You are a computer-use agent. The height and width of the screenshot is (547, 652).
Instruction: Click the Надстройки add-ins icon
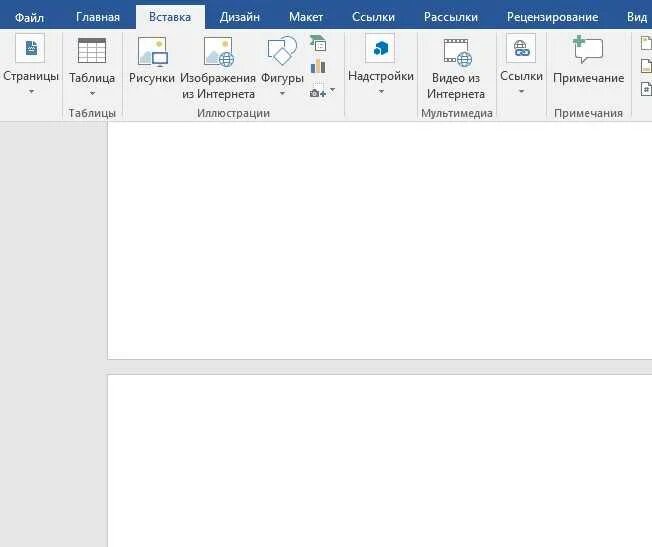[x=380, y=48]
